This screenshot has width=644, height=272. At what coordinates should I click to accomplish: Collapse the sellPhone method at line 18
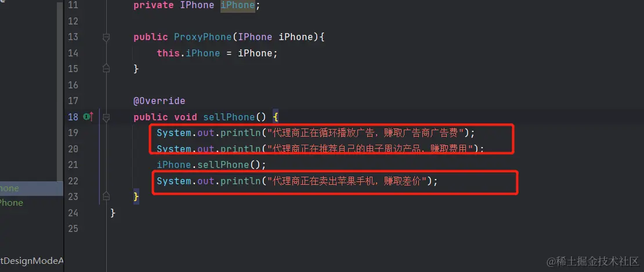pyautogui.click(x=106, y=117)
